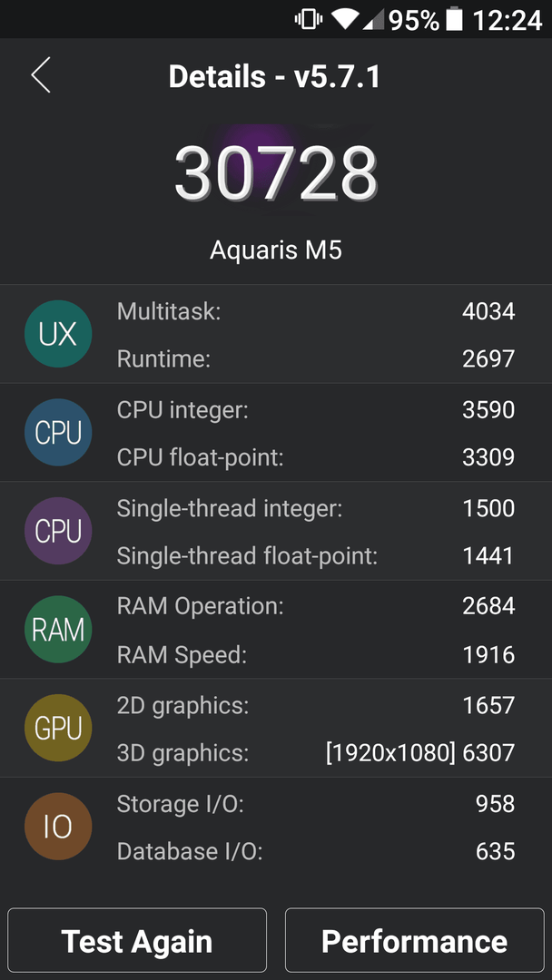Screen dimensions: 552x980
Task: Select the teal UX category icon
Action: pos(58,334)
